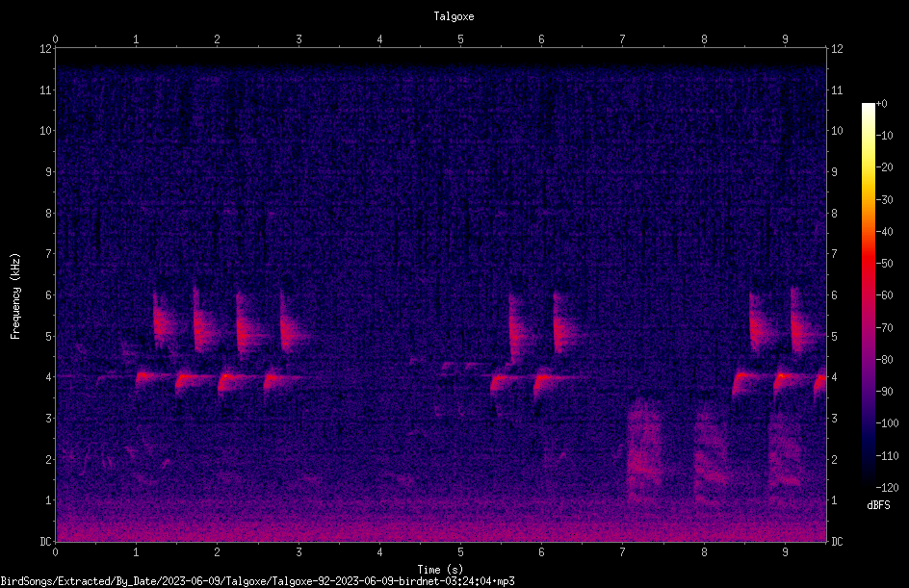Click the "-30" color scale label
This screenshot has height=588, width=909.
click(x=884, y=200)
